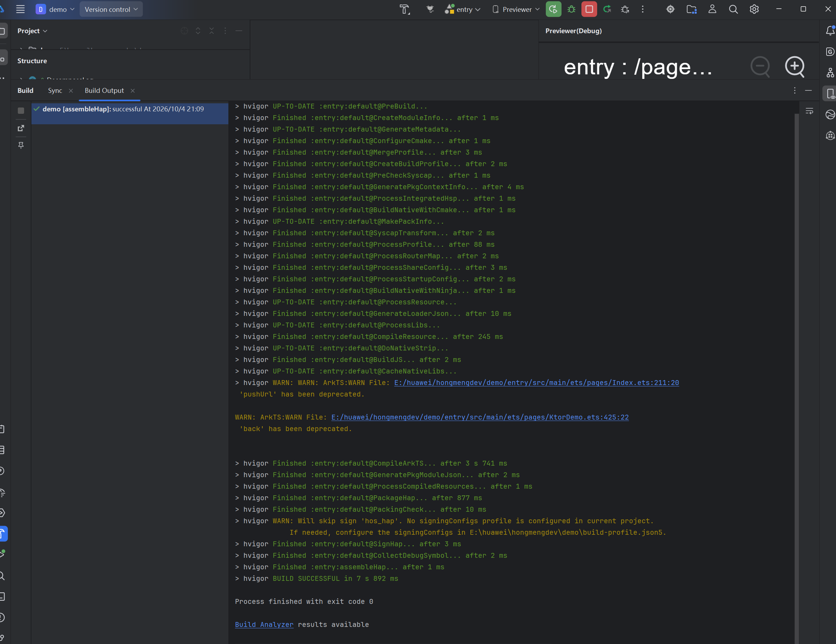Click the green Debug bug icon
The height and width of the screenshot is (644, 836).
(571, 9)
